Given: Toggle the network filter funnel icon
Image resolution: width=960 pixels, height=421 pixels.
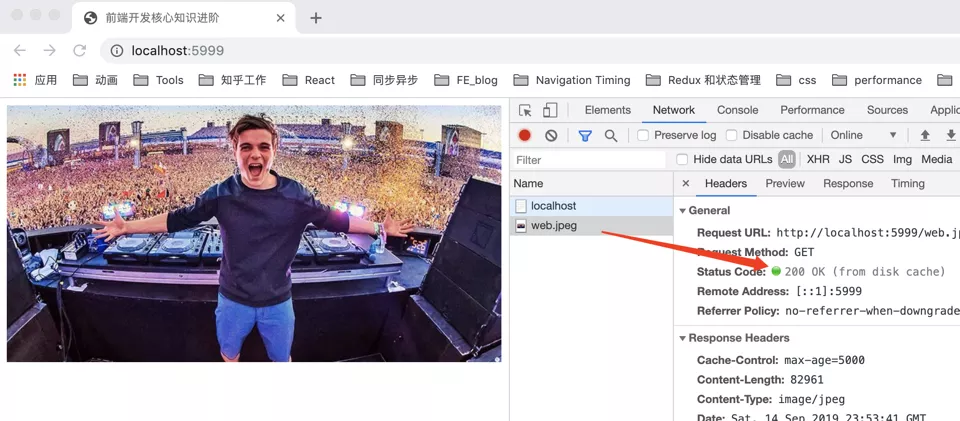Looking at the screenshot, I should 585,135.
